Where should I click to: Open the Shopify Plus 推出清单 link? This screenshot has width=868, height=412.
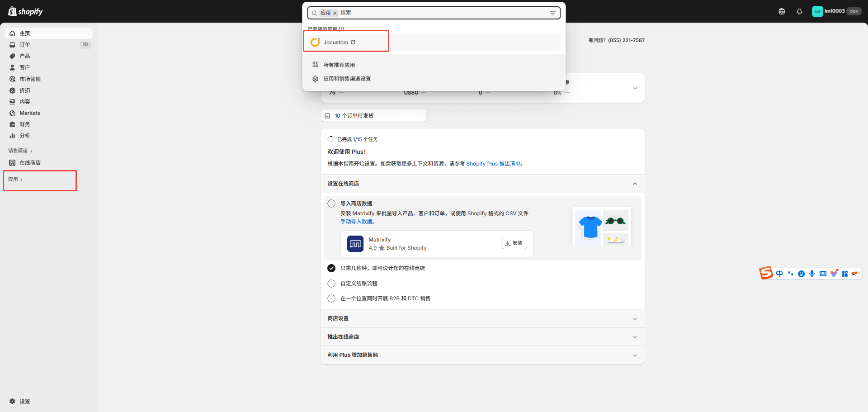(493, 164)
